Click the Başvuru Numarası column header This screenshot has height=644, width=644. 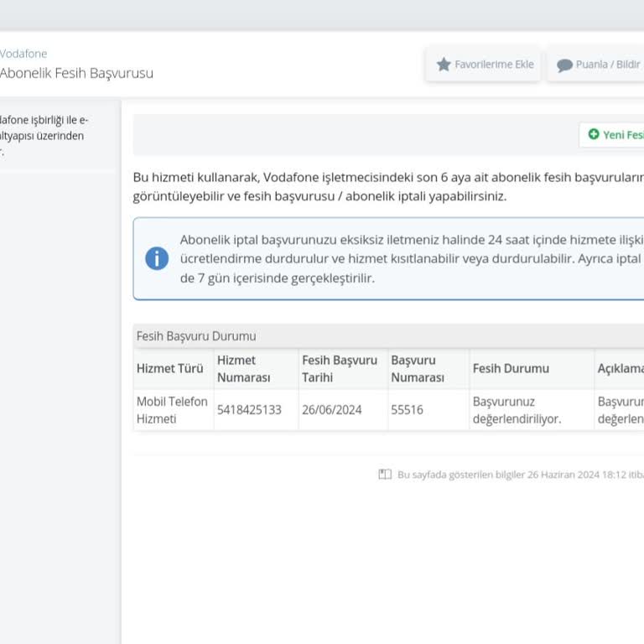[x=418, y=369]
